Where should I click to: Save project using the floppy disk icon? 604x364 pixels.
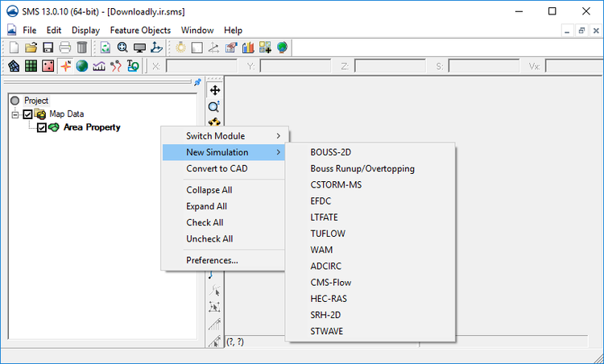[48, 48]
